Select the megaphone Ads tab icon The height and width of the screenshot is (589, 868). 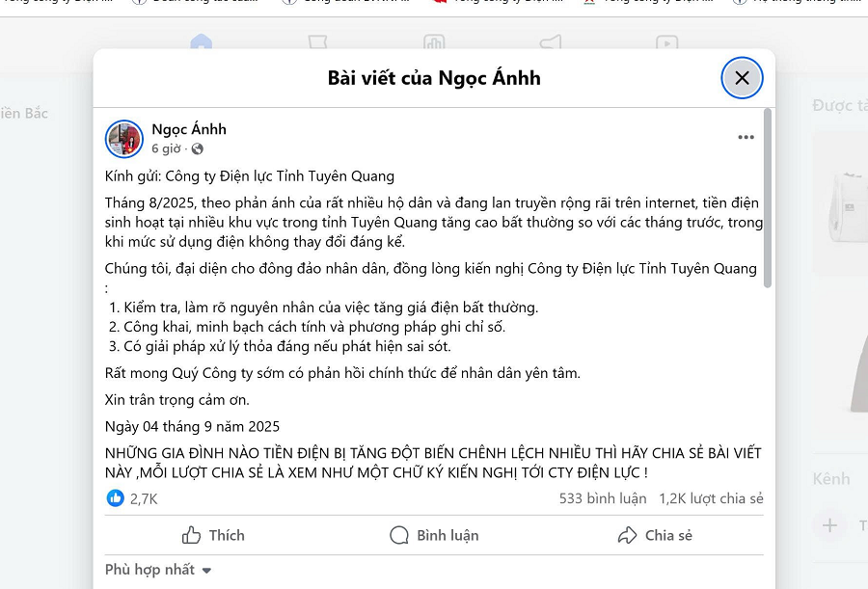(551, 43)
